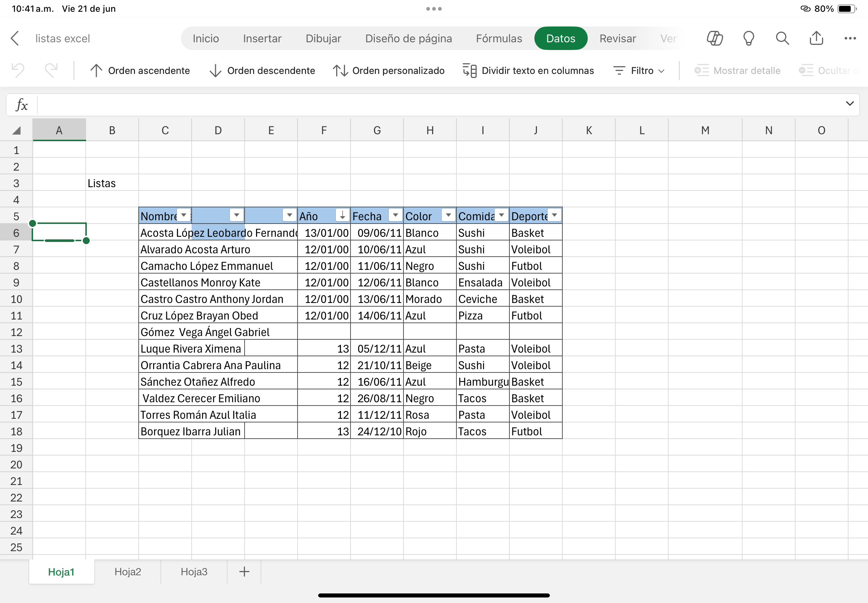Viewport: 868px width, 603px height.
Task: Open the three-dot more options menu
Action: point(850,38)
